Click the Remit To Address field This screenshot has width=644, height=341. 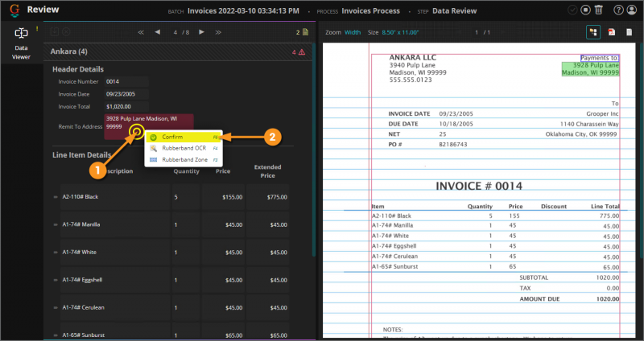tap(148, 126)
